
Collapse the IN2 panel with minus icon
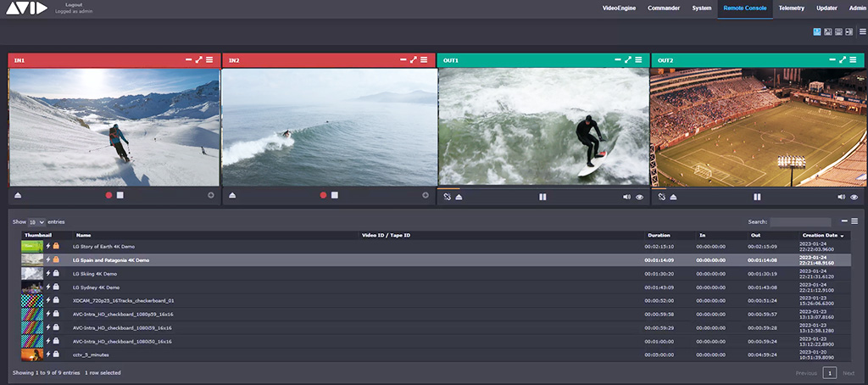coord(403,60)
